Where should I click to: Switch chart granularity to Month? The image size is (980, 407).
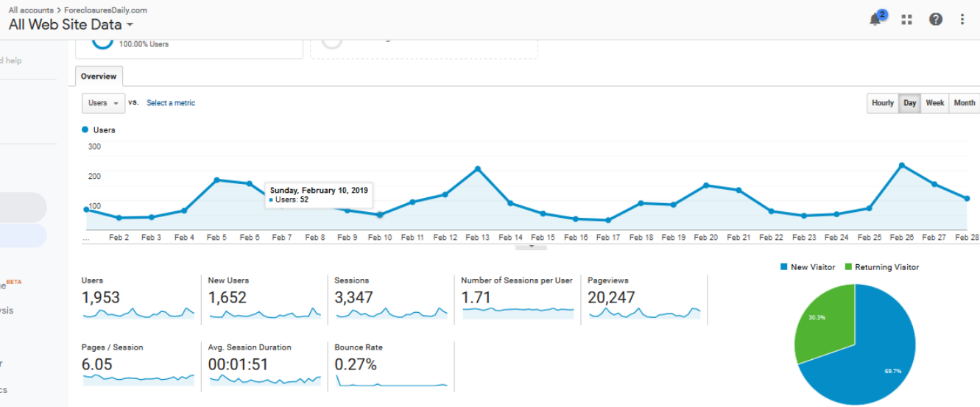(x=964, y=103)
